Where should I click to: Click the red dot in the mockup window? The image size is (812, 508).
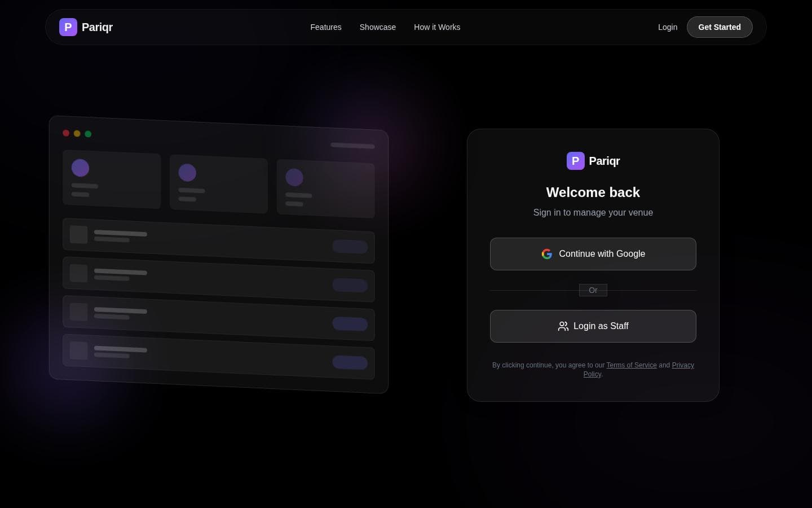pyautogui.click(x=66, y=133)
